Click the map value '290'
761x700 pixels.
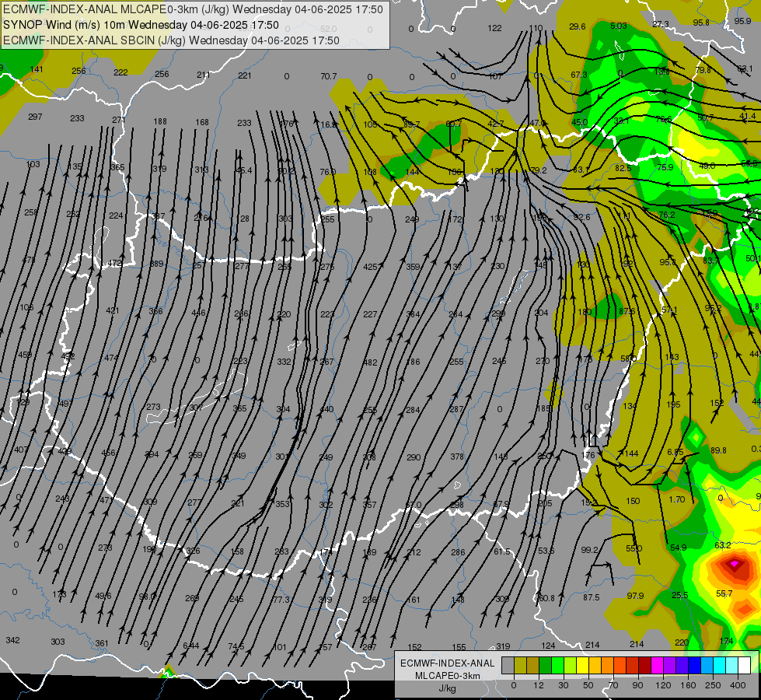coord(414,457)
